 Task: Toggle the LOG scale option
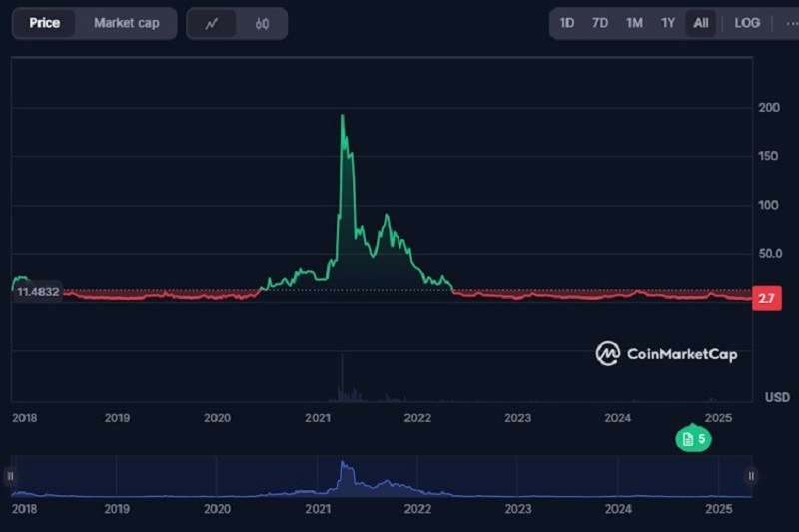[x=746, y=23]
